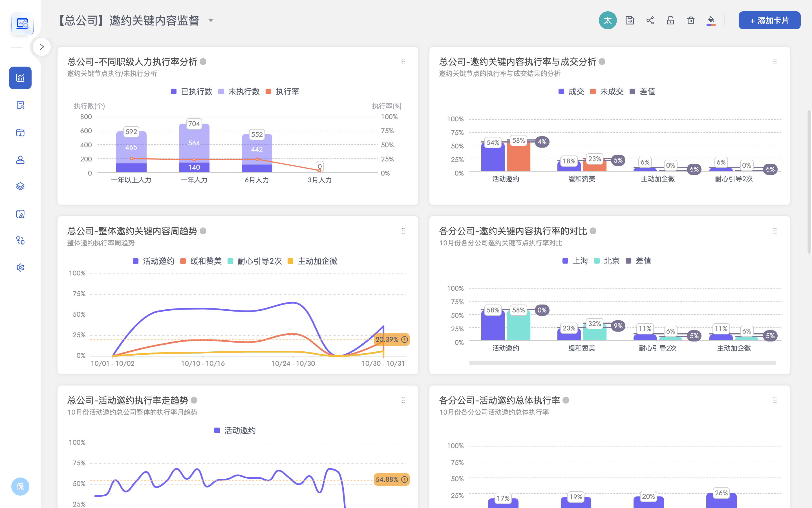Open menu handle of 活动邀约总体执行率 card
The image size is (812, 508).
point(775,400)
